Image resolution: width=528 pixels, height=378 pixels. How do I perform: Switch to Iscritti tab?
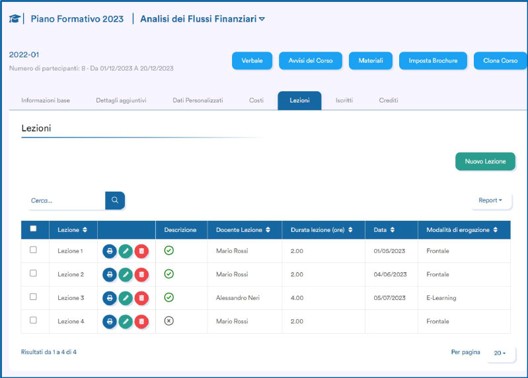pyautogui.click(x=344, y=100)
